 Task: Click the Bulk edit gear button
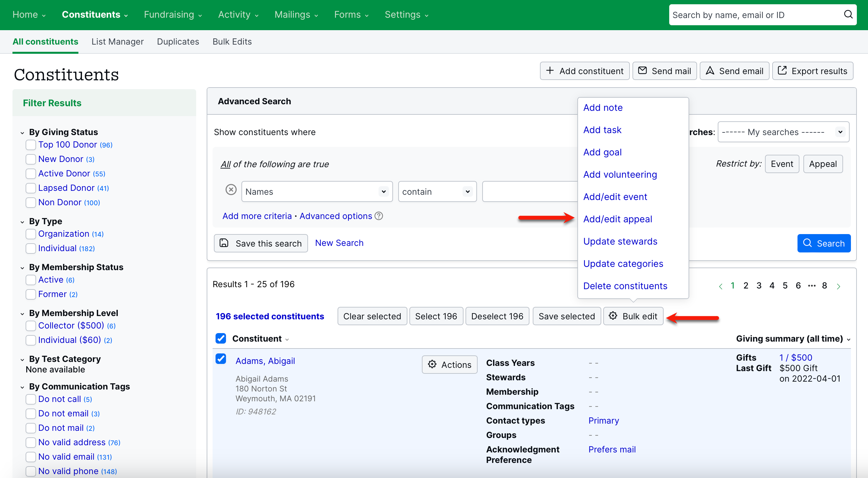pyautogui.click(x=633, y=316)
